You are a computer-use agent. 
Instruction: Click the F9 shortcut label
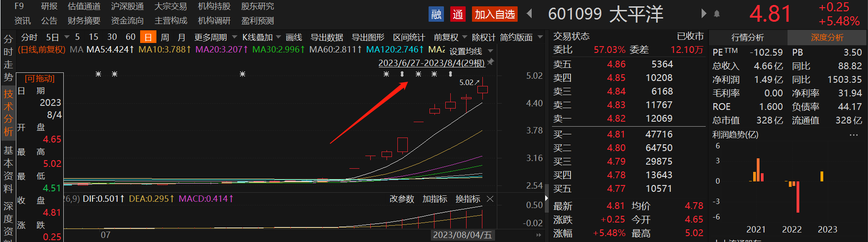19,6
